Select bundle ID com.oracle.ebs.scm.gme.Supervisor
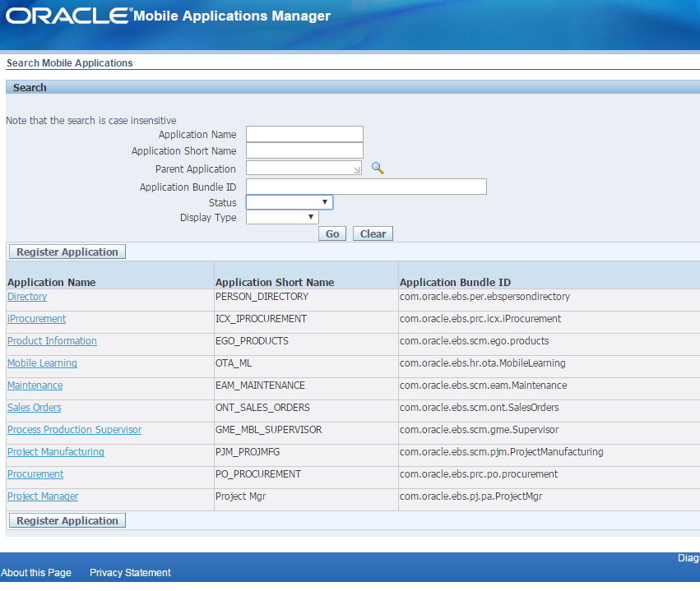Viewport: 700px width, 591px height. click(479, 430)
